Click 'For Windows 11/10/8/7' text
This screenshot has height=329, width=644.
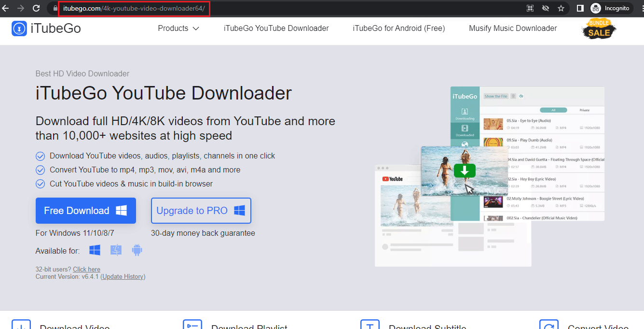[x=75, y=233]
